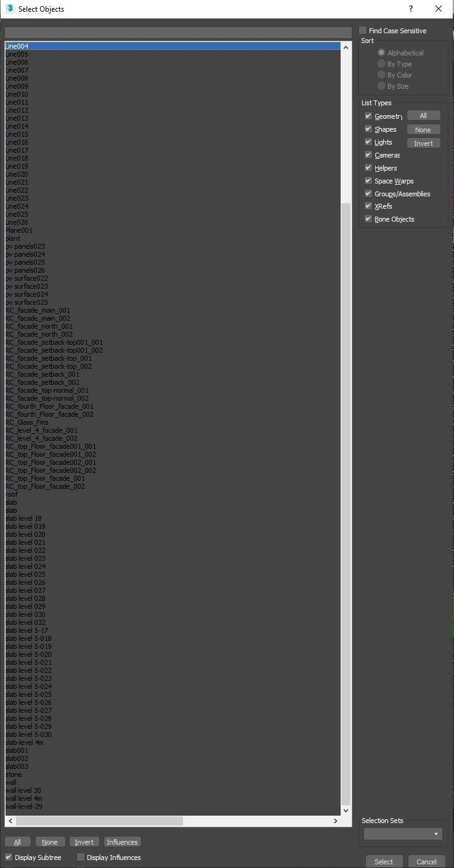Toggle Display Subtree checkbox
Screen dimensions: 454x868
pos(9,857)
